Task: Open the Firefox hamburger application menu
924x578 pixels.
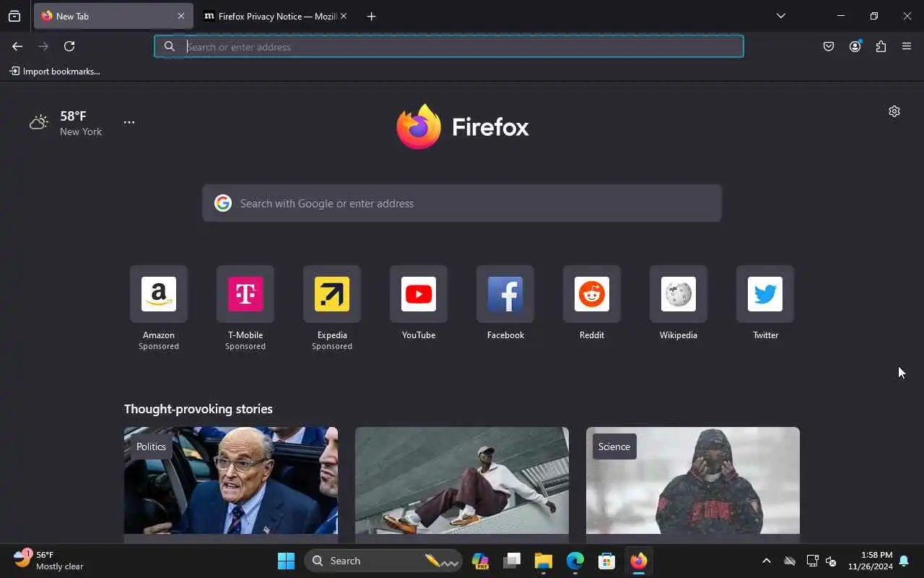Action: click(907, 46)
